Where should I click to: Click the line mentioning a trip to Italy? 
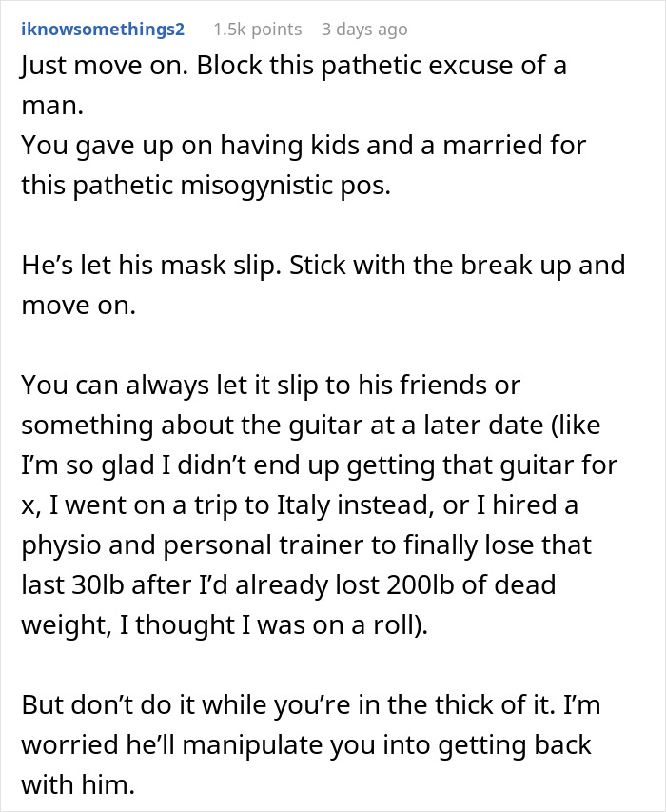pos(300,505)
